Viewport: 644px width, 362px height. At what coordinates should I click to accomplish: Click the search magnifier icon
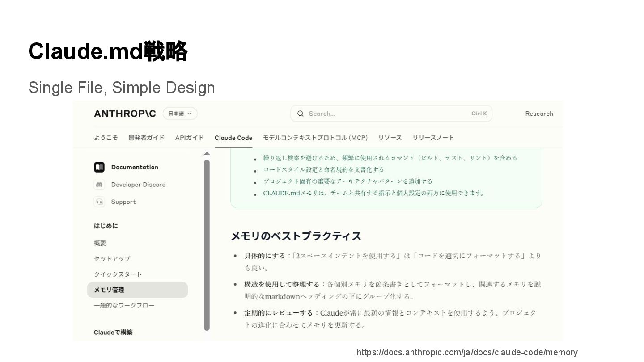coord(301,114)
